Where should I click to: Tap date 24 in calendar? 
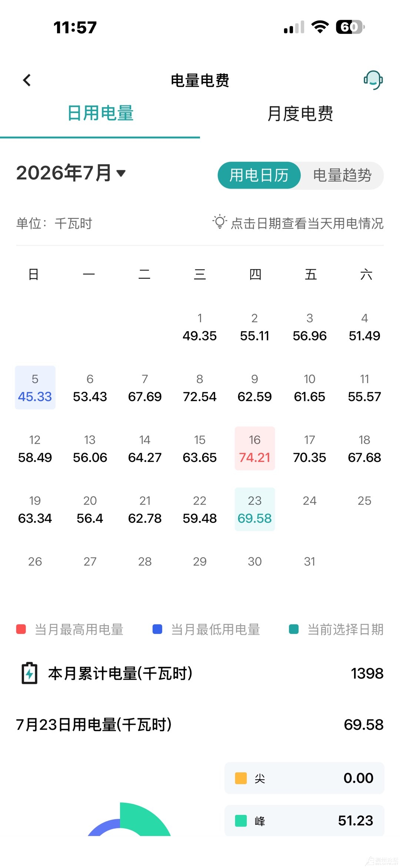point(310,501)
